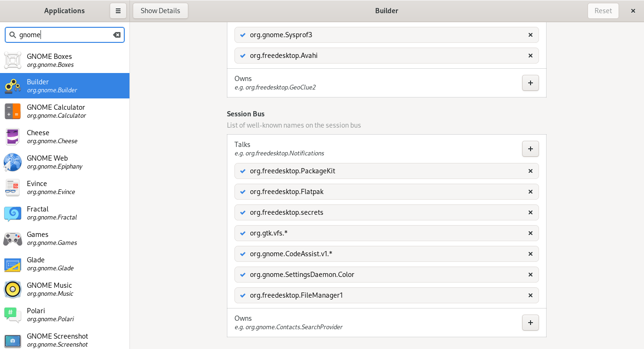
Task: Remove org.freedesktop.Flatpak entry
Action: pos(531,192)
